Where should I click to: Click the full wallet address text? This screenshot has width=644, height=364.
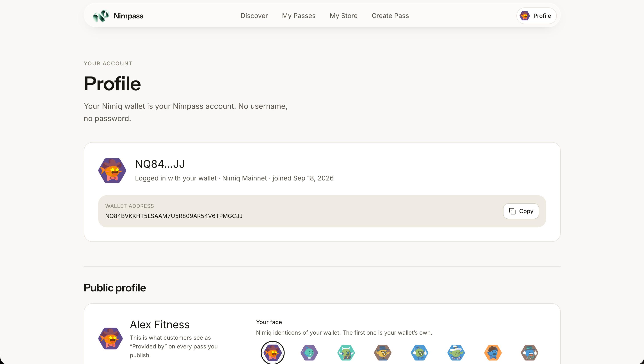pos(174,216)
